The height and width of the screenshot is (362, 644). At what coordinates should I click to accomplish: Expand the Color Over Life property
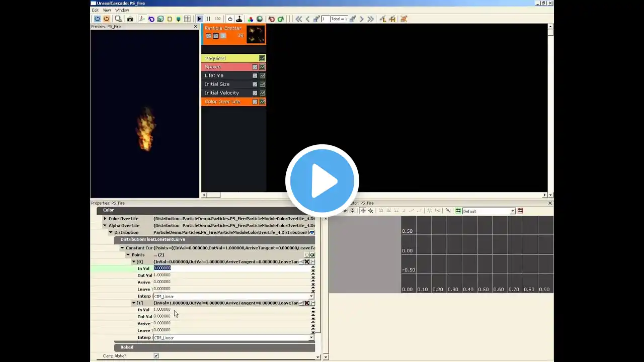click(105, 219)
